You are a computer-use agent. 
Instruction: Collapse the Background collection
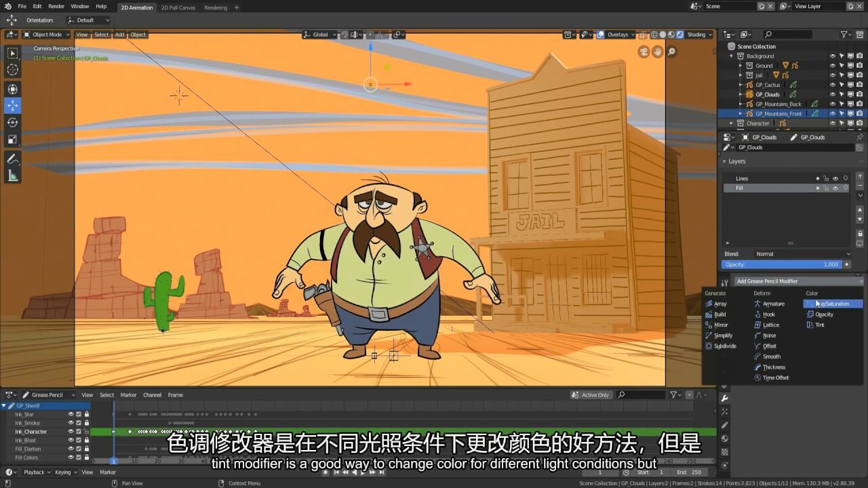click(732, 56)
